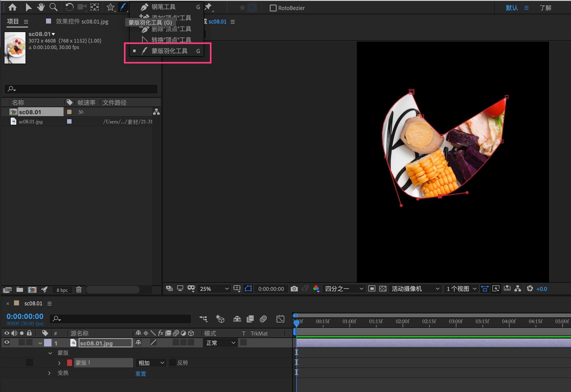Expand the 变换 property group
The height and width of the screenshot is (392, 571).
pyautogui.click(x=49, y=373)
